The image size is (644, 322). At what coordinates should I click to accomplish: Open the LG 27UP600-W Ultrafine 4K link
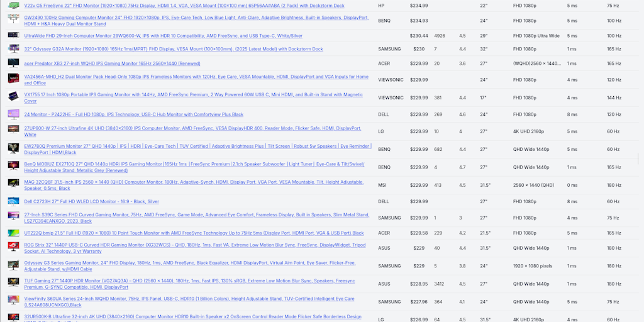(192, 128)
